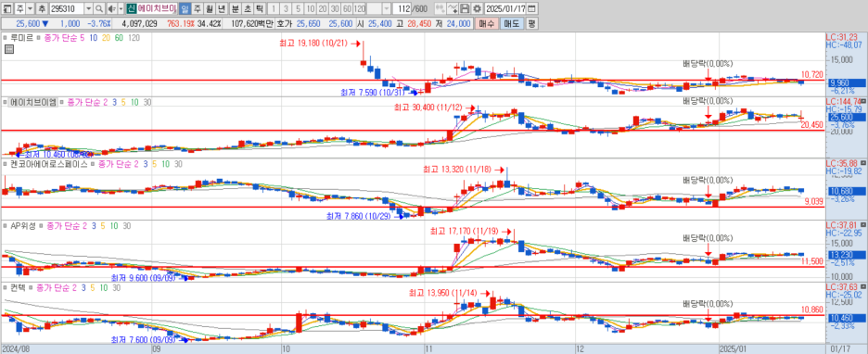Click the line chart tool icon beside save

click(453, 9)
